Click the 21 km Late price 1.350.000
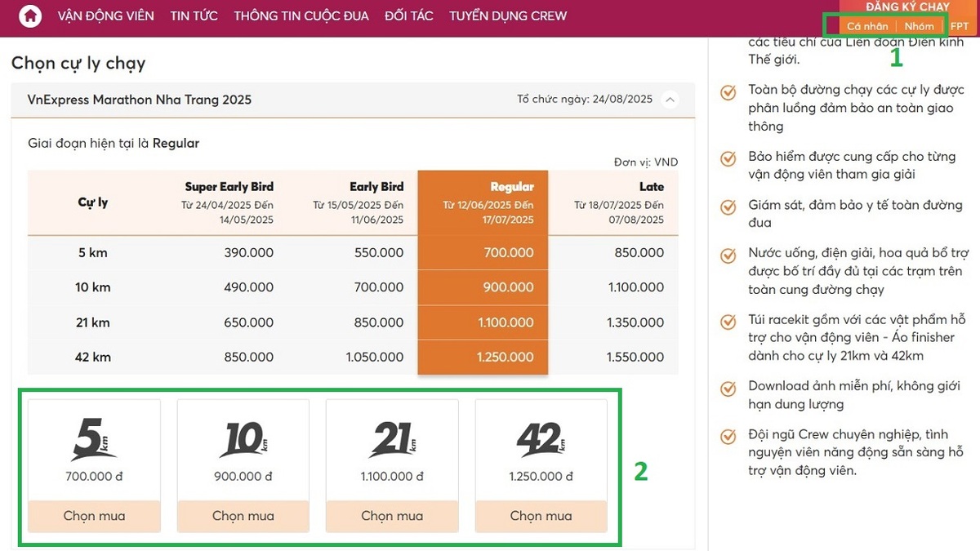Image resolution: width=980 pixels, height=551 pixels. point(635,322)
